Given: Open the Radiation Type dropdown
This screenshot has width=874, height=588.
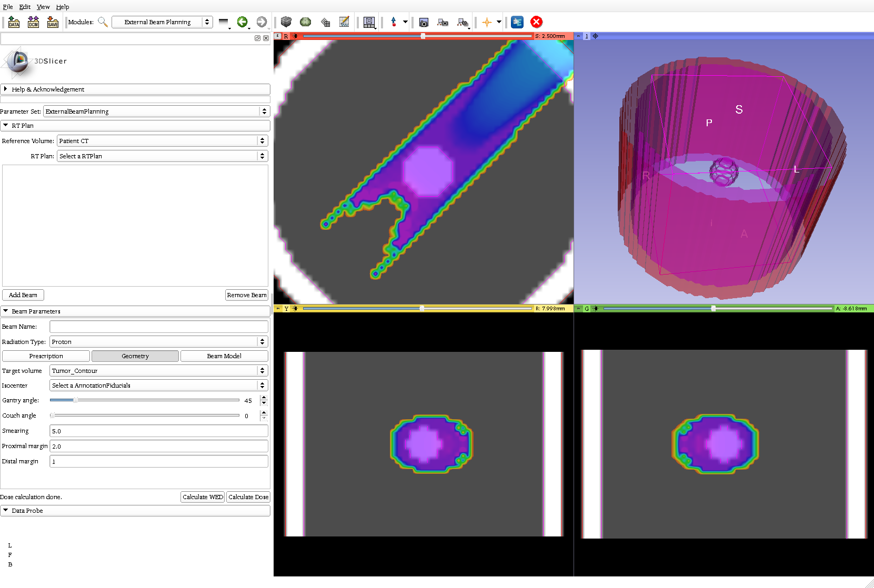Looking at the screenshot, I should coord(158,342).
